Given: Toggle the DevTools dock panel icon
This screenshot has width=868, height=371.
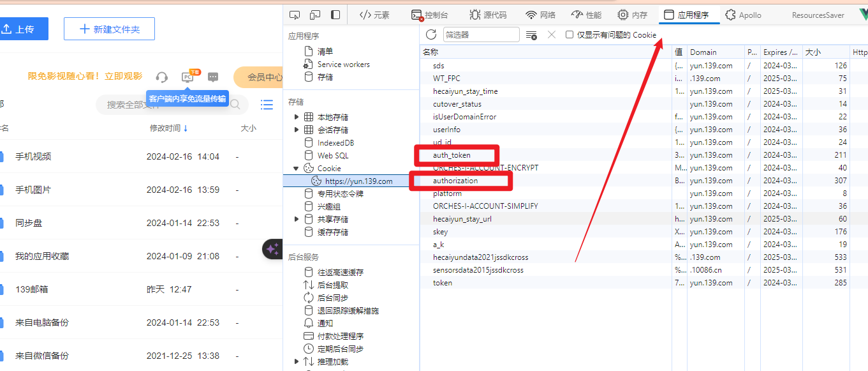Looking at the screenshot, I should [334, 14].
